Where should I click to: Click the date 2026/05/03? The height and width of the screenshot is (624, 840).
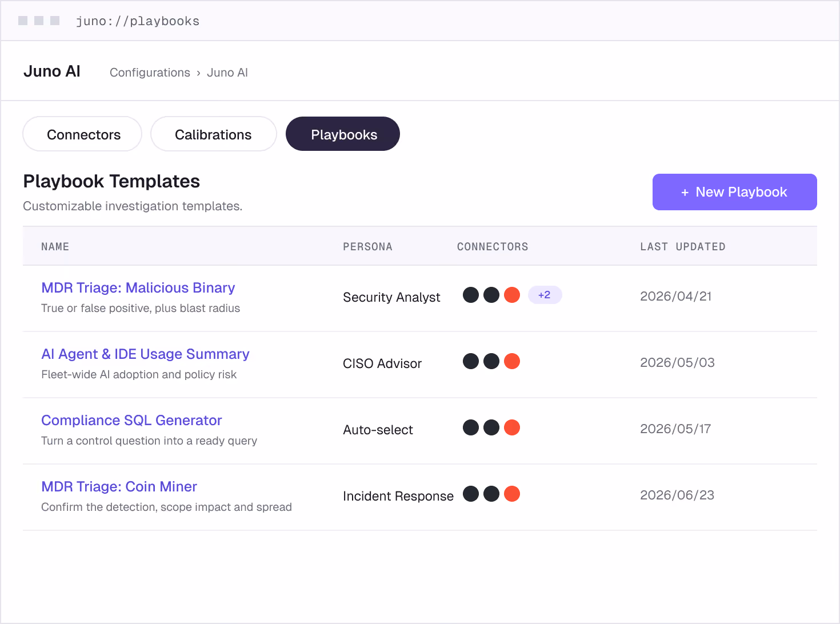click(677, 362)
